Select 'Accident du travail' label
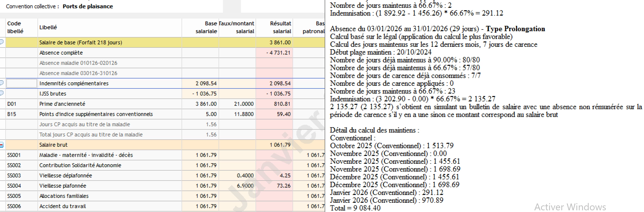The width and height of the screenshot is (644, 212). (x=63, y=206)
